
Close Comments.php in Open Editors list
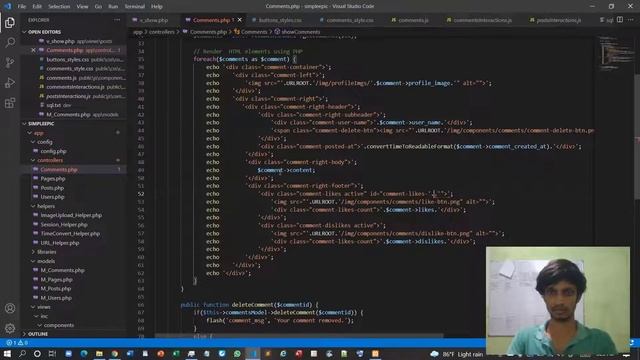coord(33,50)
